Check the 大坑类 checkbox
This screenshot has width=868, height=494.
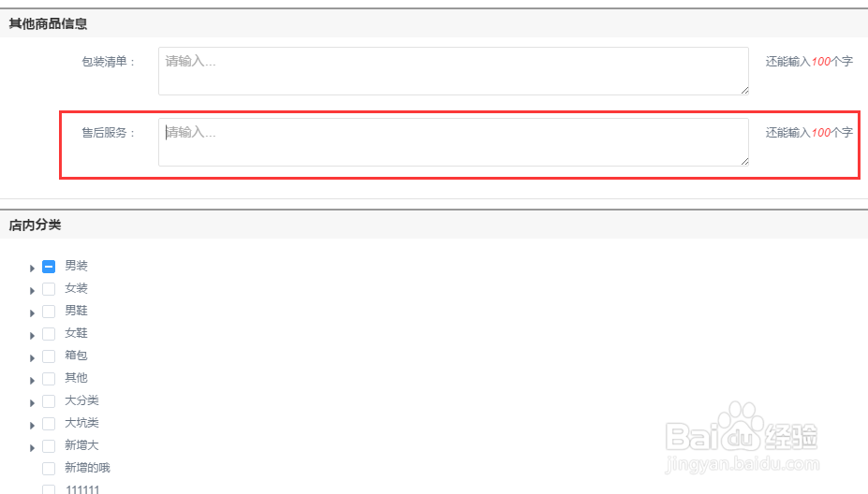(49, 424)
